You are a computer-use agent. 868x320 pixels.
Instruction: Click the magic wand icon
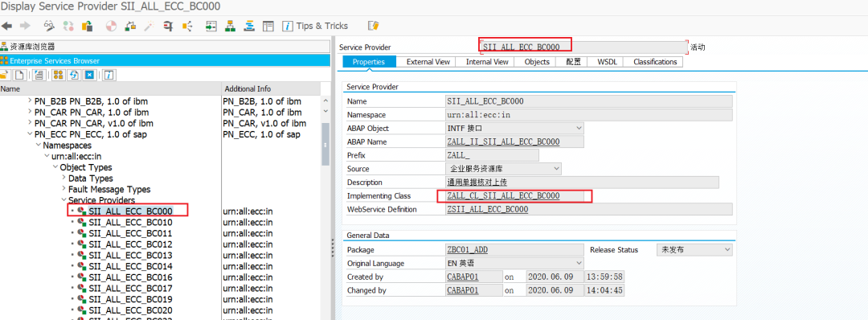[149, 26]
